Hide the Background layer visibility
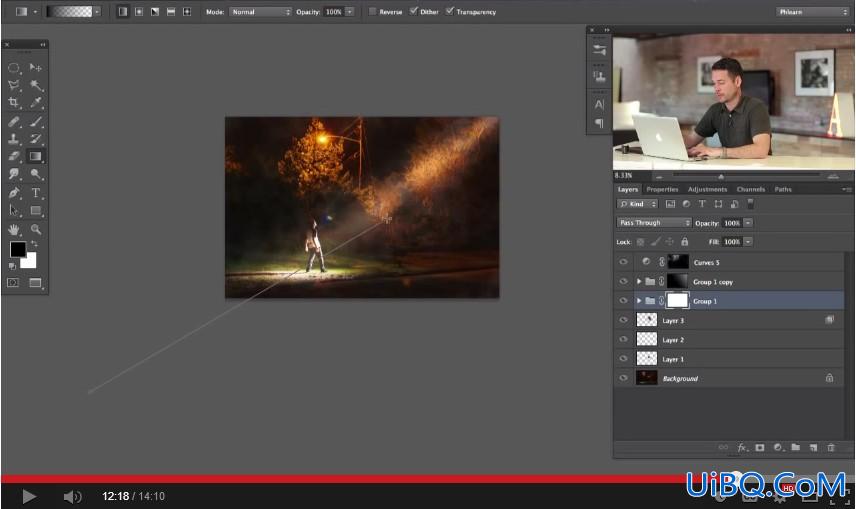856x509 pixels. 623,378
